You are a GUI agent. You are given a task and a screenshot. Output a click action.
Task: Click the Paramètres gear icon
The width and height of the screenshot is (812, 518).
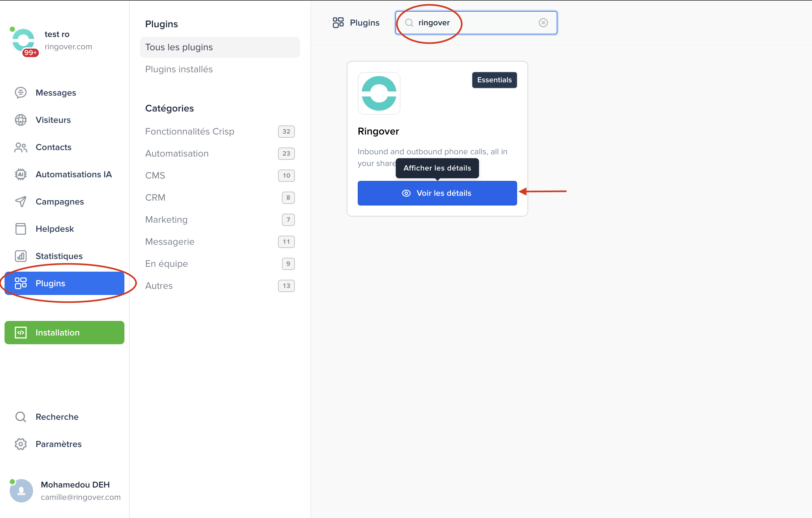[x=20, y=444]
